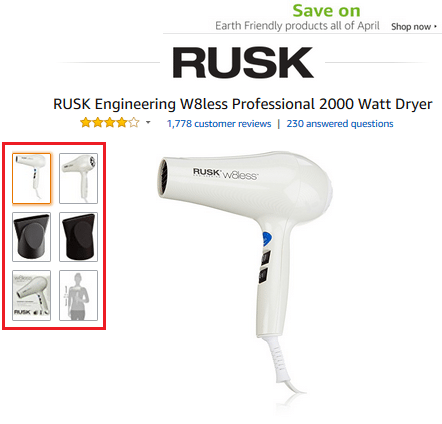The width and height of the screenshot is (442, 424).
Task: Show the woman silhouette size-comparison thumbnail
Action: pyautogui.click(x=78, y=296)
